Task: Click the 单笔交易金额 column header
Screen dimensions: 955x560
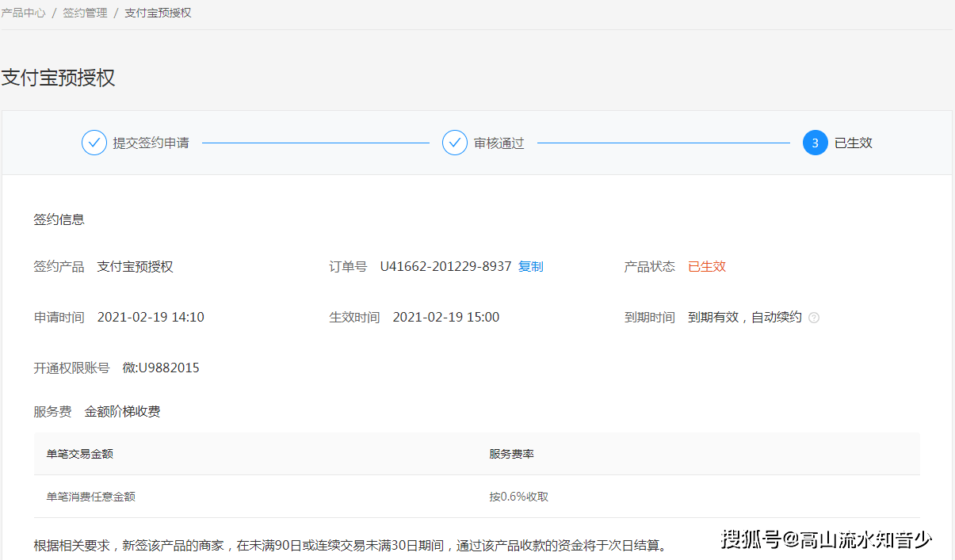Action: (80, 454)
